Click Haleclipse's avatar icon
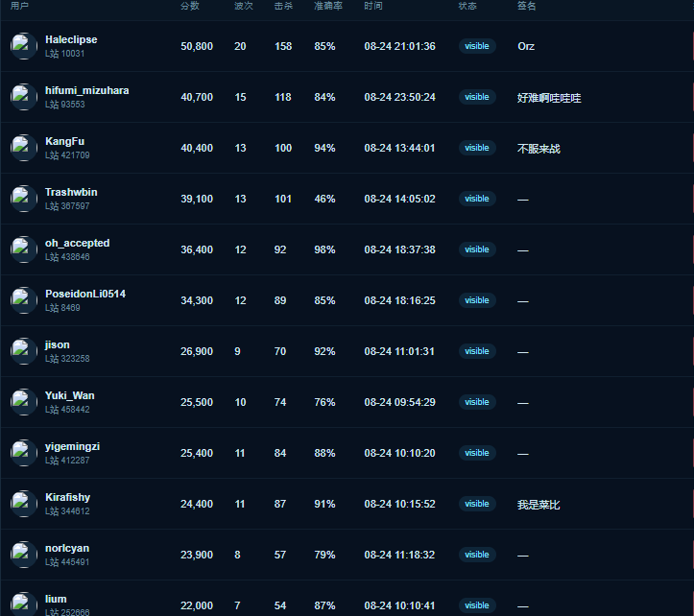Viewport: 694px width, 616px height. point(24,46)
